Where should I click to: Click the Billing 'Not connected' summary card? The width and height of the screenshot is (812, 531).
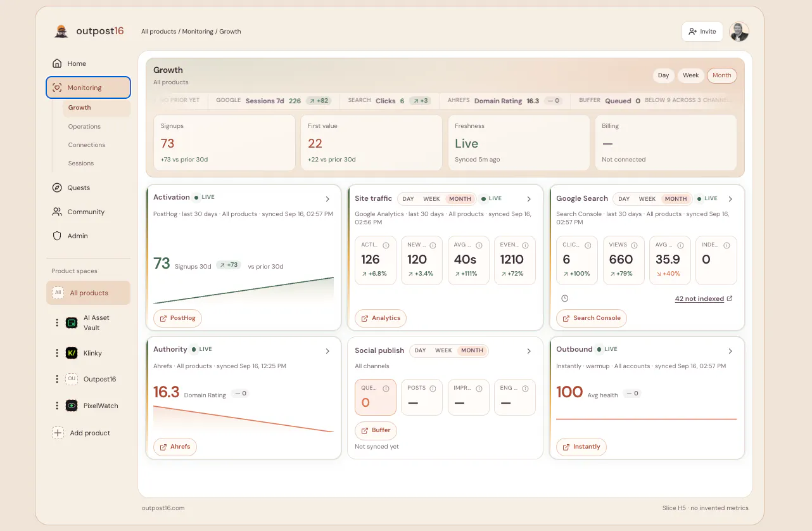point(666,143)
